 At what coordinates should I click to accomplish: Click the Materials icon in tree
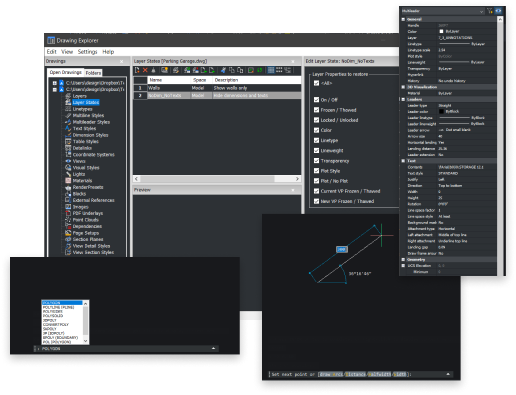[68, 181]
